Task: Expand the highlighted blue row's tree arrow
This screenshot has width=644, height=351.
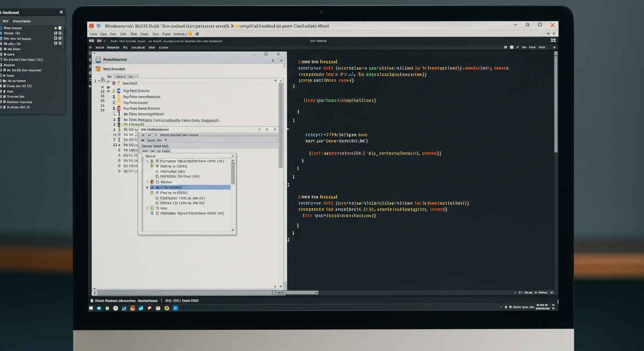Action: (x=147, y=187)
